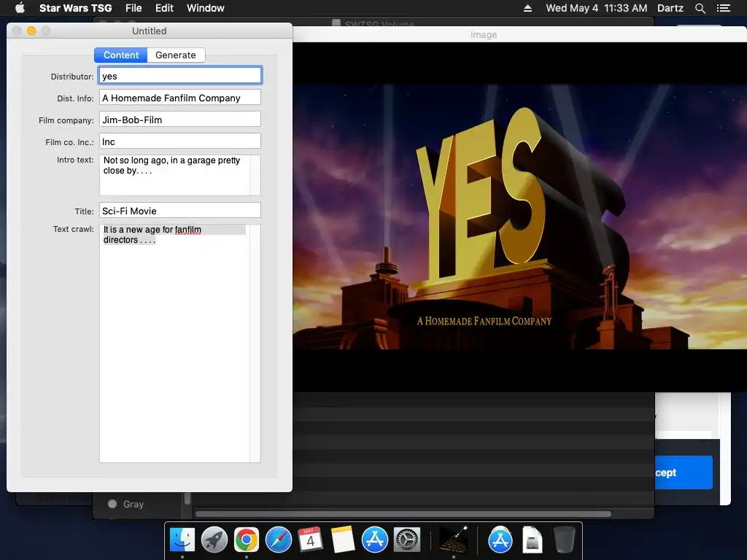The height and width of the screenshot is (560, 747).
Task: Open Safari compass icon in Dock
Action: tap(278, 540)
